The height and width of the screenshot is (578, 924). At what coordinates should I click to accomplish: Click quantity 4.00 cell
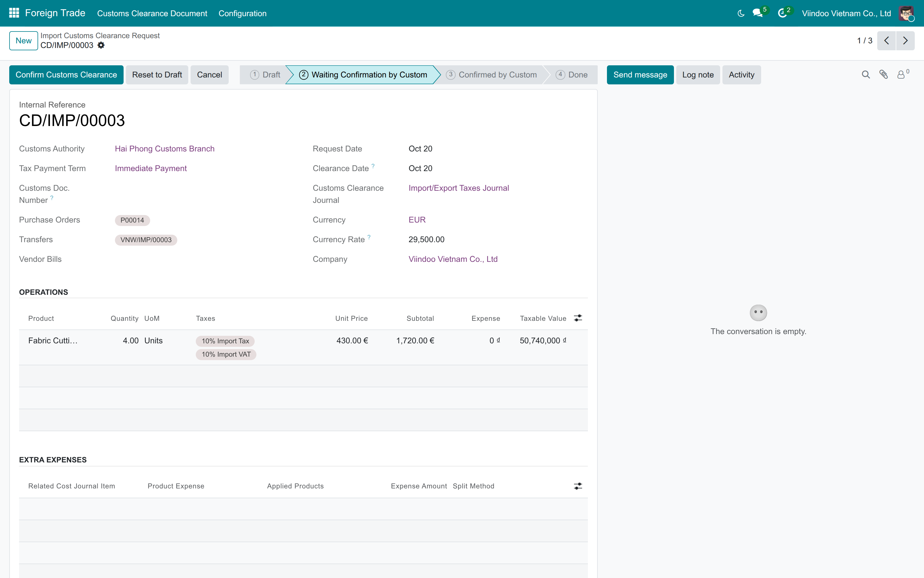click(x=131, y=341)
